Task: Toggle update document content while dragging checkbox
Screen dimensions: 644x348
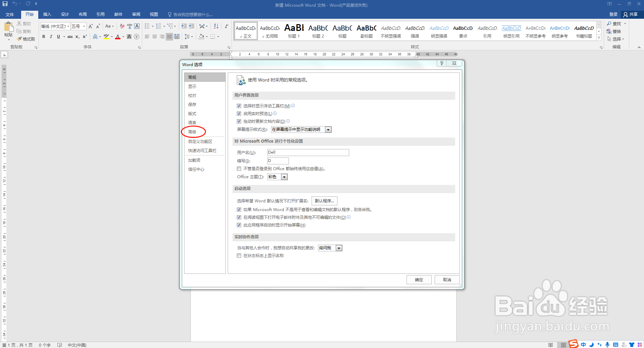Action: point(239,121)
